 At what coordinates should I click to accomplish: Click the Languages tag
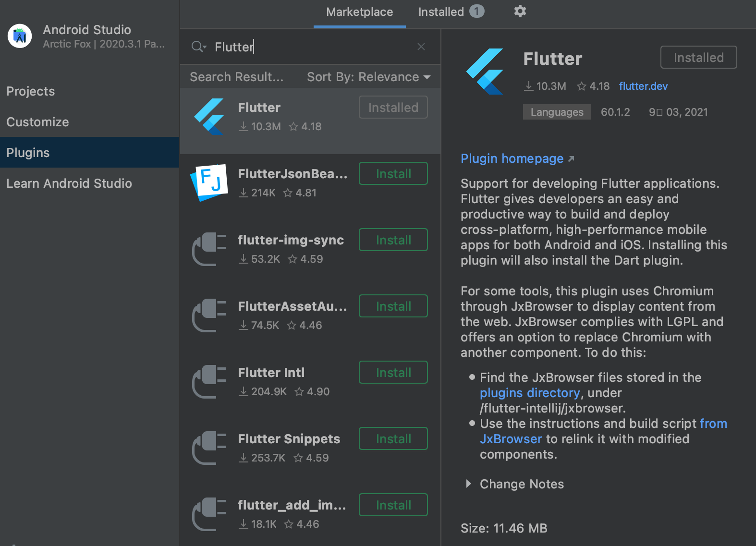tap(557, 112)
